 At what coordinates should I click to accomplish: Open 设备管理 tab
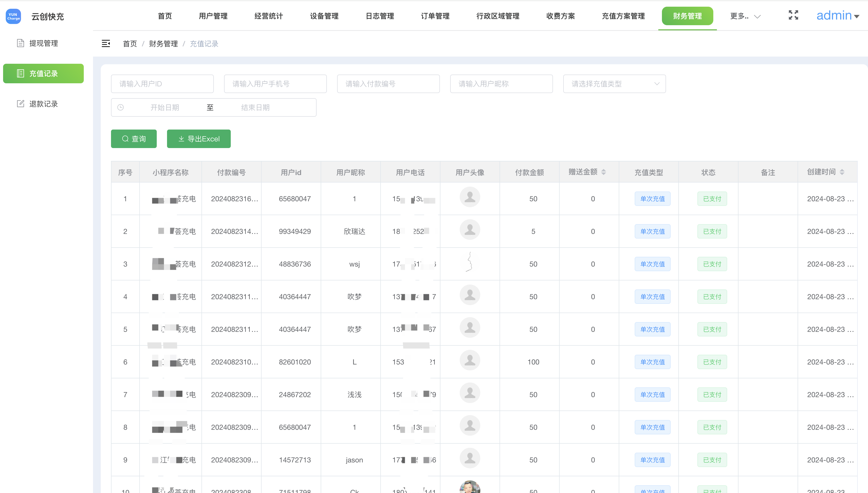[x=324, y=16]
